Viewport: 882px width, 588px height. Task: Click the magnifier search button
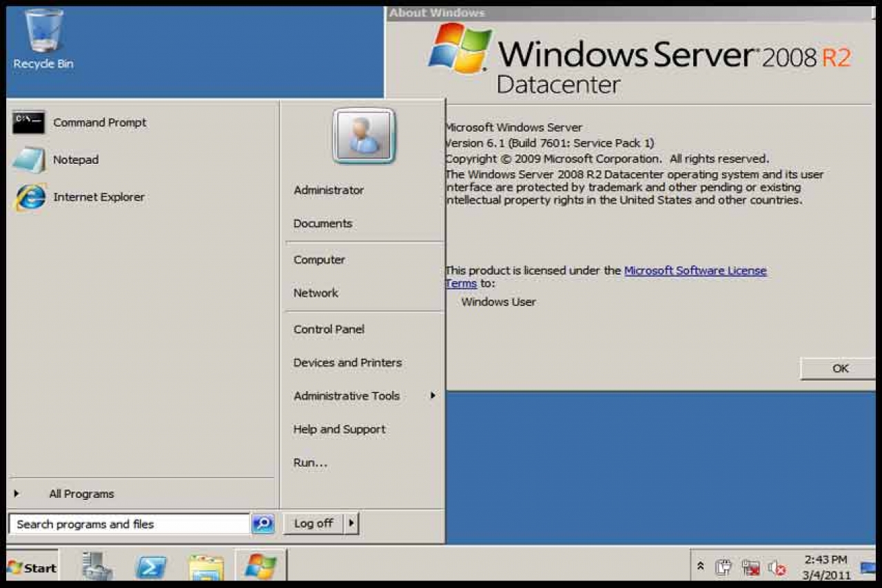click(x=263, y=525)
